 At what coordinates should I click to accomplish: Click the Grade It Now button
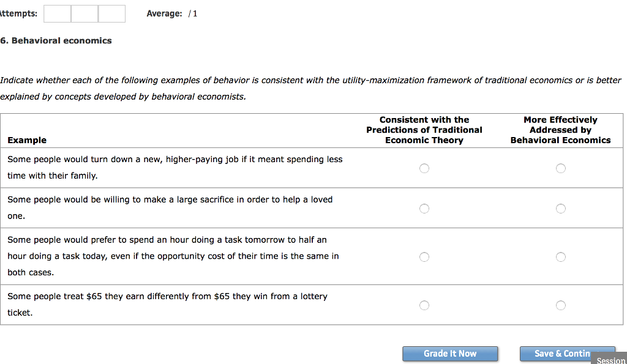(450, 353)
